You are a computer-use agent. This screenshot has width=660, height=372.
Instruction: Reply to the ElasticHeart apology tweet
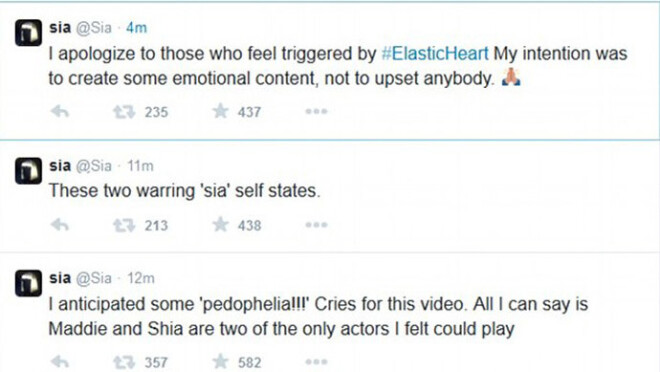(x=60, y=112)
